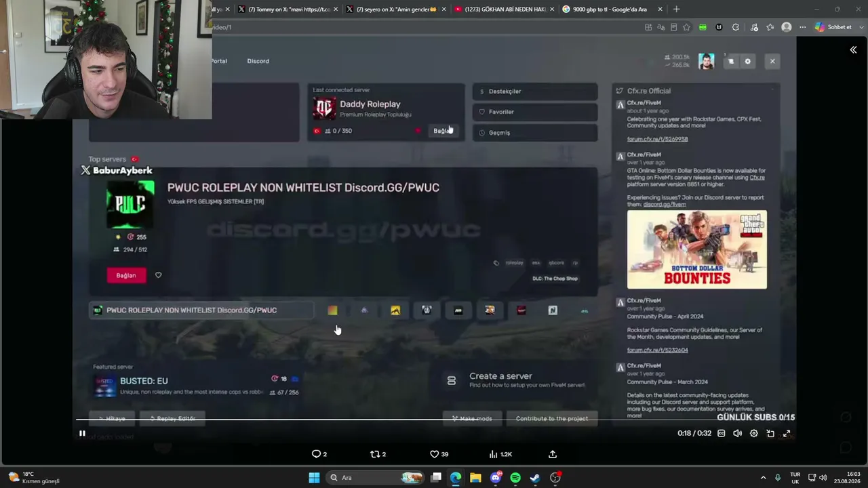Screen dimensions: 868x488
Task: Like the post with the heart icon
Action: (x=435, y=454)
